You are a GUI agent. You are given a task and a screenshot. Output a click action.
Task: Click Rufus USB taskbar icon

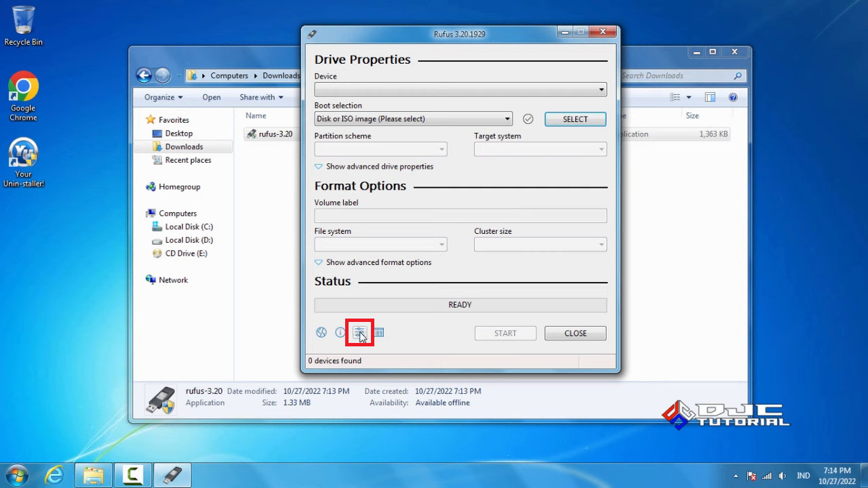172,475
